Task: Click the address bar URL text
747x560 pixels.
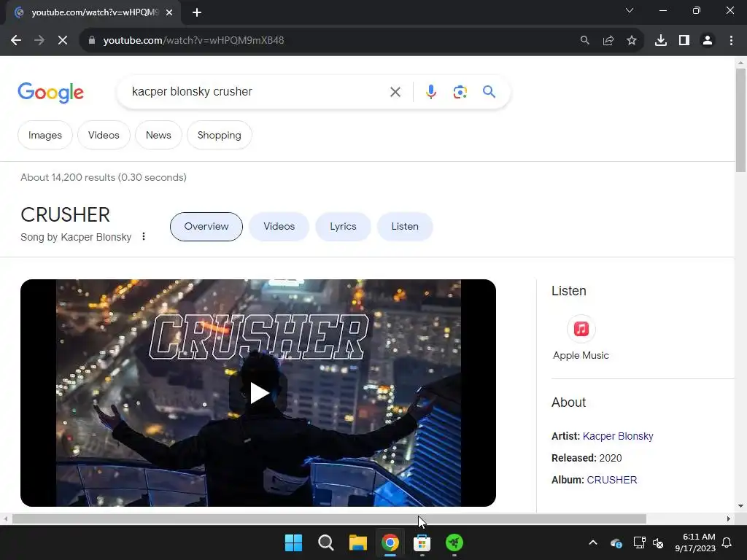Action: [x=193, y=41]
